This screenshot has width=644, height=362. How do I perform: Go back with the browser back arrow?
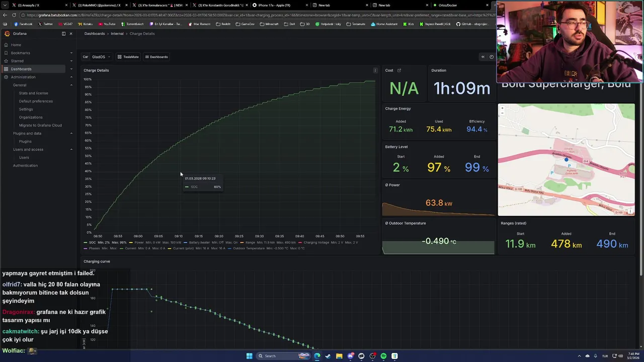(5, 15)
